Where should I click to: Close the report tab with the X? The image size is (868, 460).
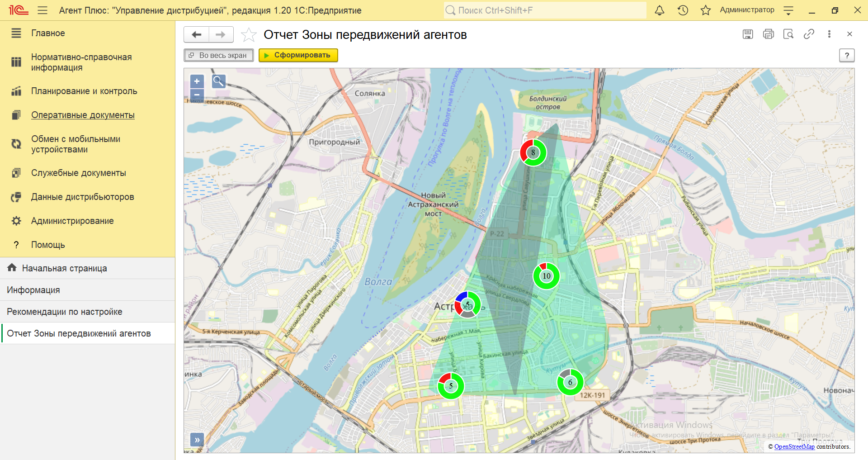pyautogui.click(x=849, y=34)
